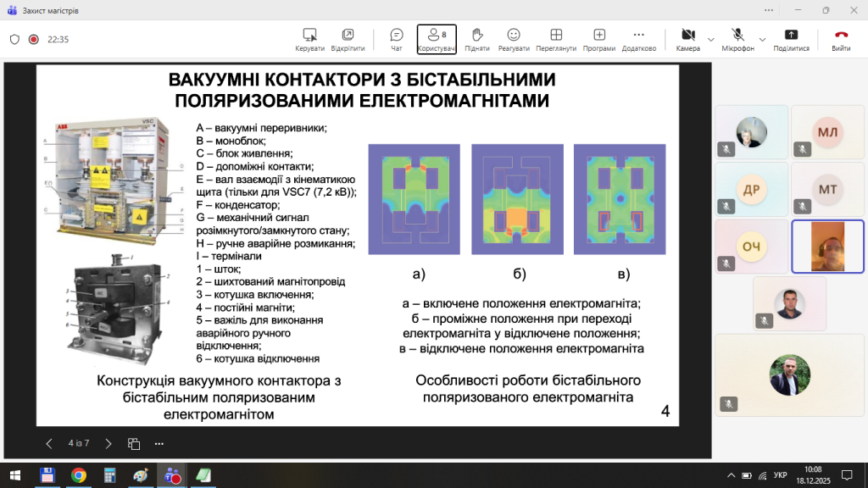
Task: Share your screen with Поділитися
Action: [x=791, y=40]
